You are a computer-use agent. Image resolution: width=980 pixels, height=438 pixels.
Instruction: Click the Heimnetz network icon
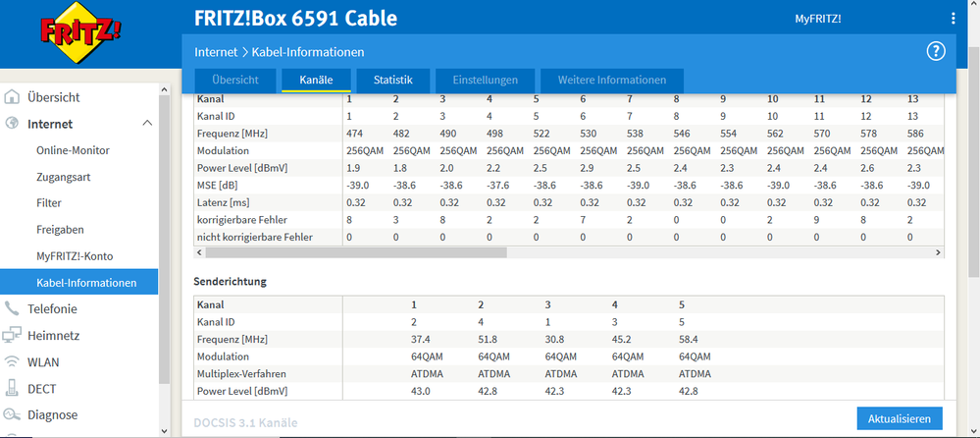[11, 336]
